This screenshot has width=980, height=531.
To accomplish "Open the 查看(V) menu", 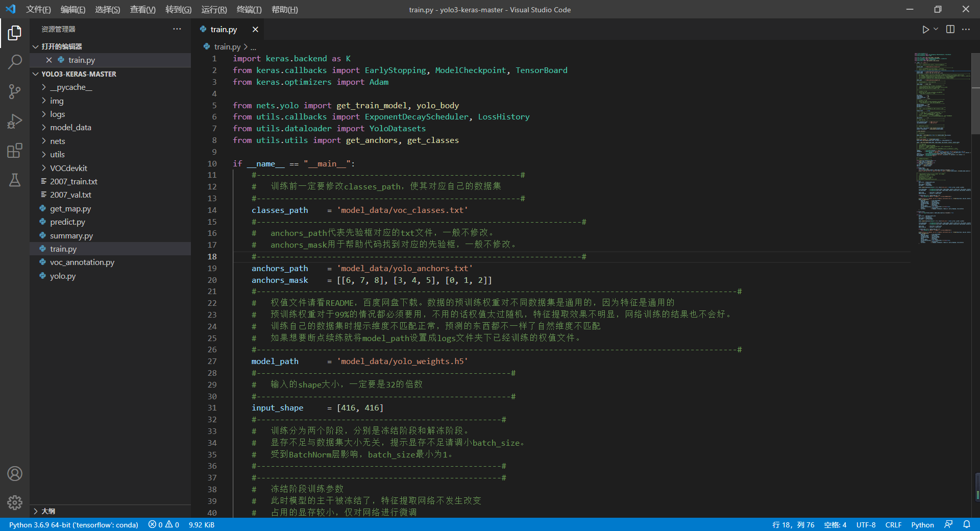I will (142, 10).
